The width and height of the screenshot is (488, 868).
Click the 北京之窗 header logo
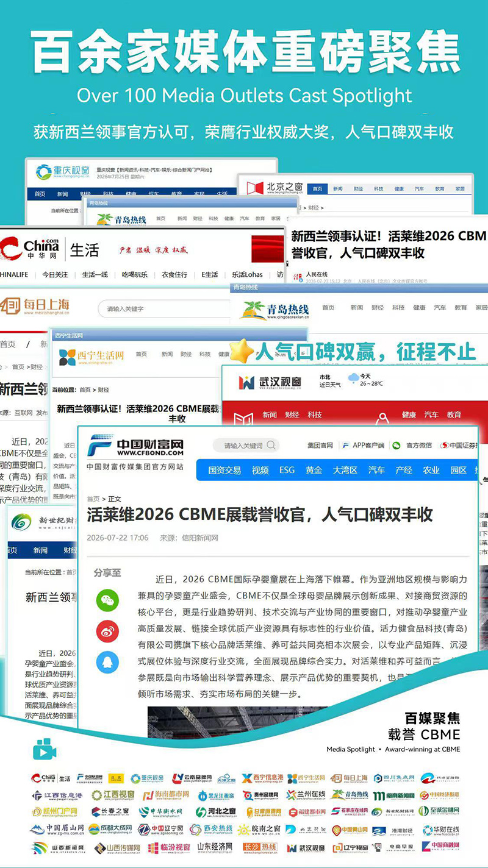(276, 187)
